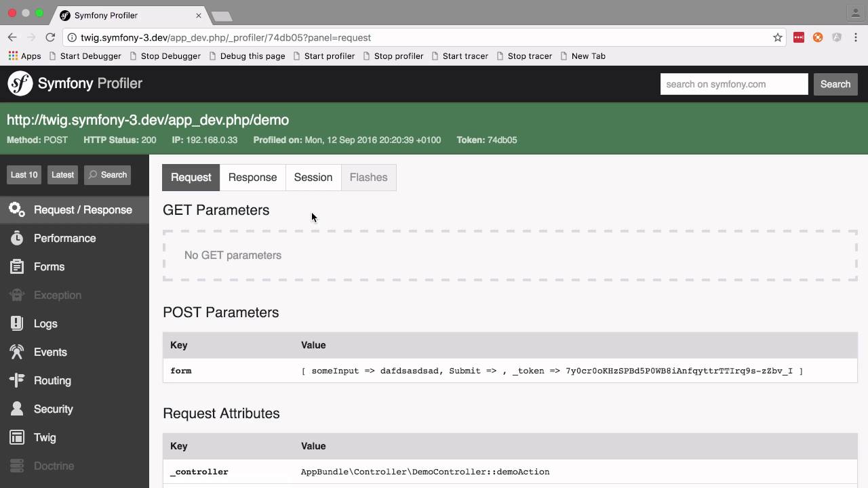The height and width of the screenshot is (488, 868).
Task: Click the Exception icon in sidebar
Action: (x=17, y=295)
